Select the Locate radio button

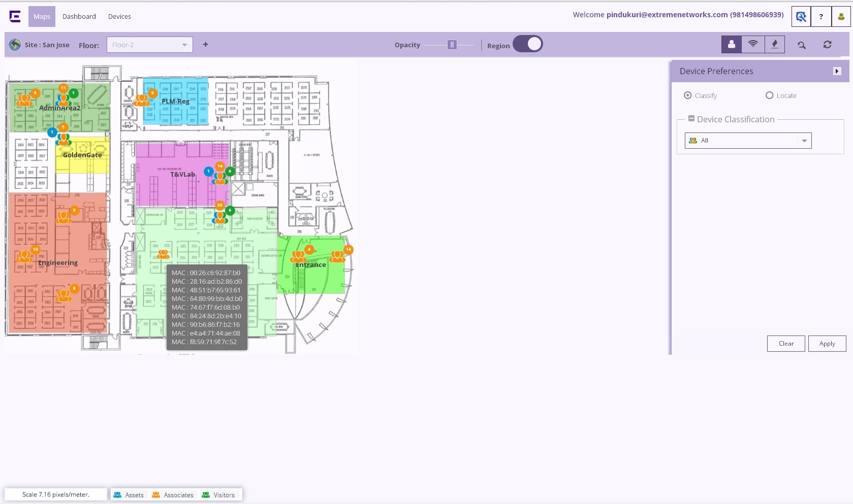point(769,95)
